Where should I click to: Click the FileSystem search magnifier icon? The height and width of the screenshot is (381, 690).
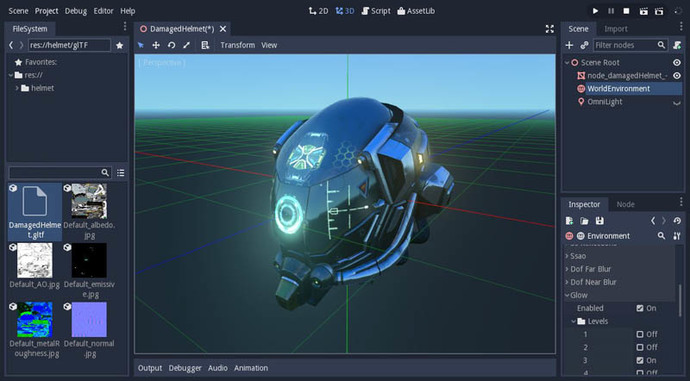click(x=105, y=172)
